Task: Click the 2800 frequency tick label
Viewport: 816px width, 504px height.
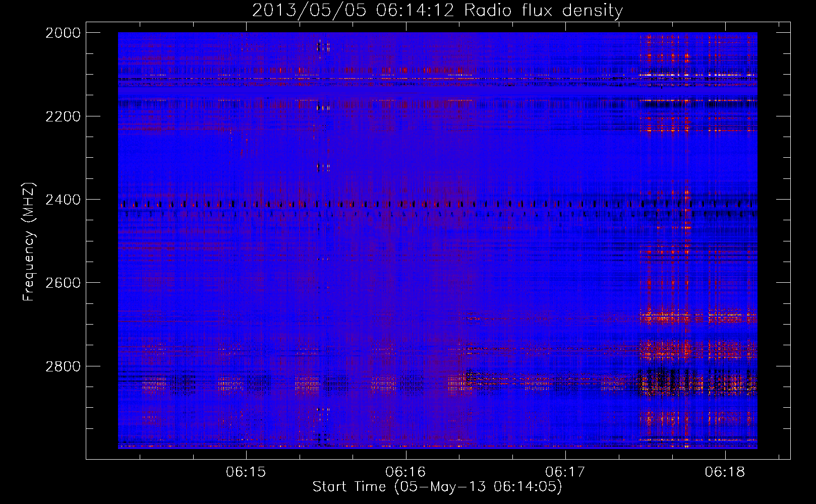Action: click(63, 366)
